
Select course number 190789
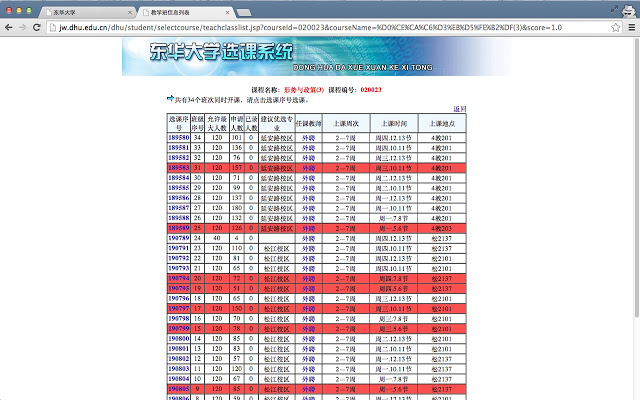pyautogui.click(x=179, y=238)
